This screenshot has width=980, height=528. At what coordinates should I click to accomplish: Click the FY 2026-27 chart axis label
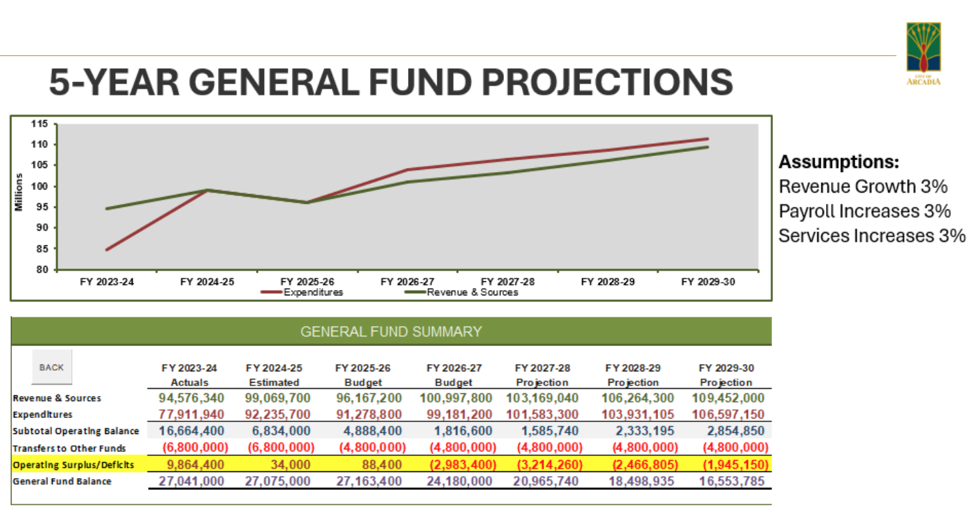[x=407, y=282]
